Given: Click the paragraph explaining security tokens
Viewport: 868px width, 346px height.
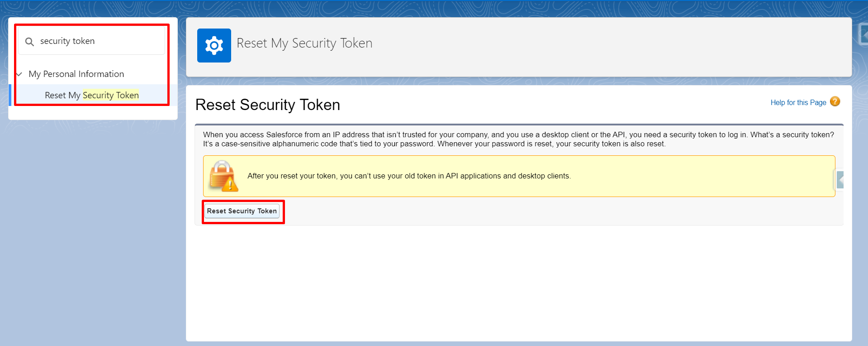Looking at the screenshot, I should tap(518, 139).
